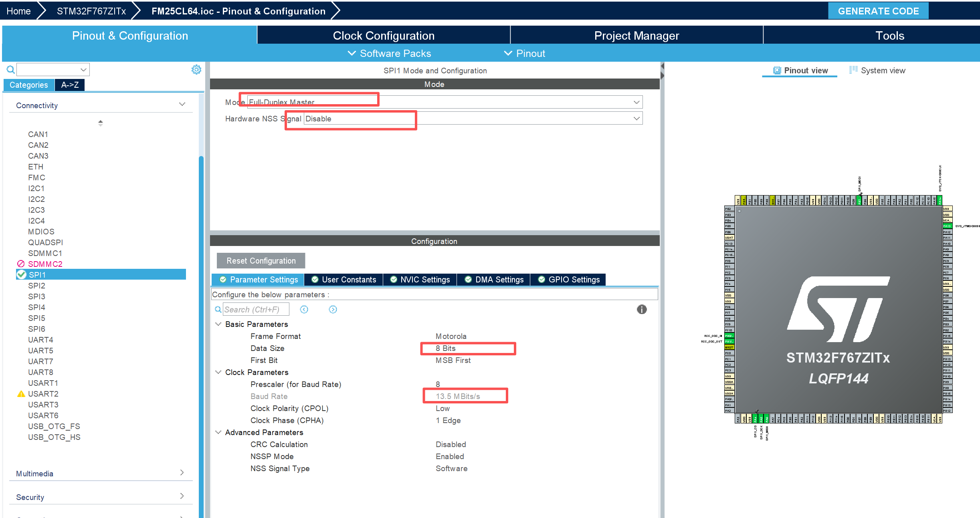Viewport: 980px width, 518px height.
Task: Select QUADSPI peripheral
Action: click(x=45, y=242)
